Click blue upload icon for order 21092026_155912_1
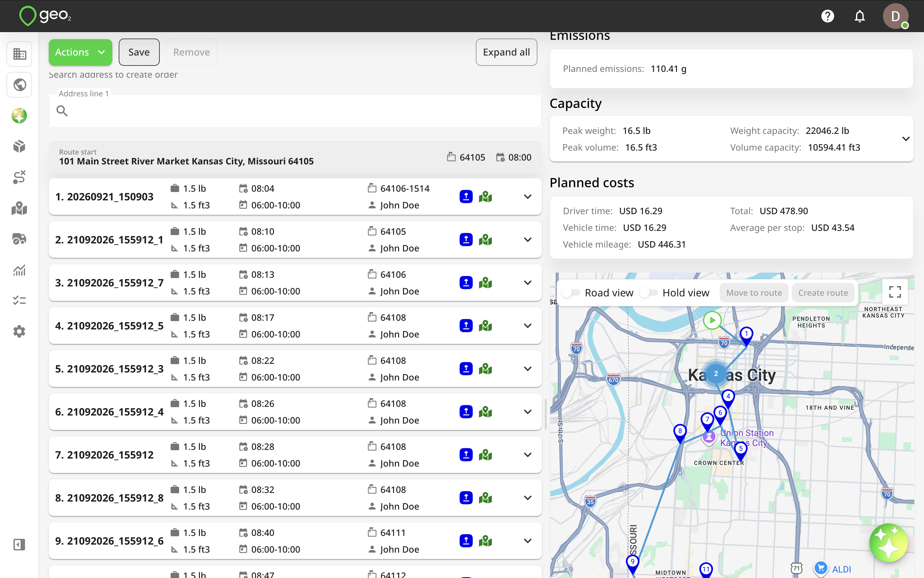 pos(466,240)
